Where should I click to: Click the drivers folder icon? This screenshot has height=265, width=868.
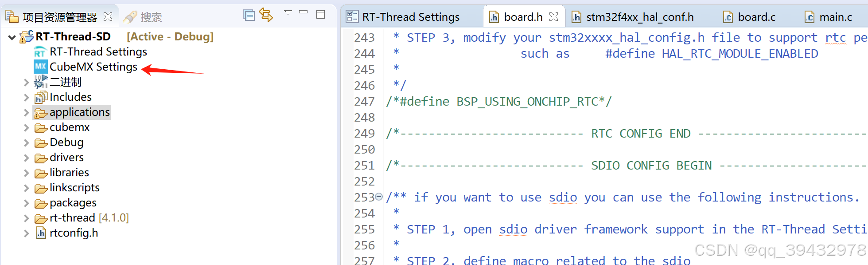click(41, 158)
